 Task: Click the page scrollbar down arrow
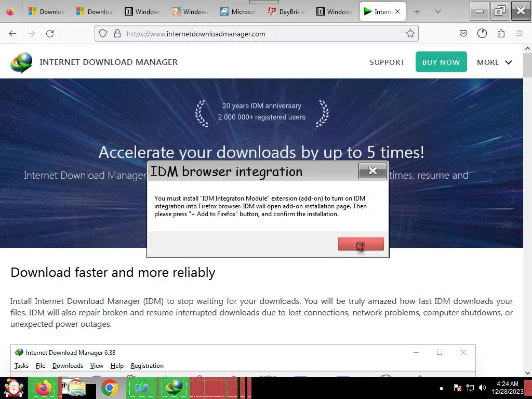[527, 373]
